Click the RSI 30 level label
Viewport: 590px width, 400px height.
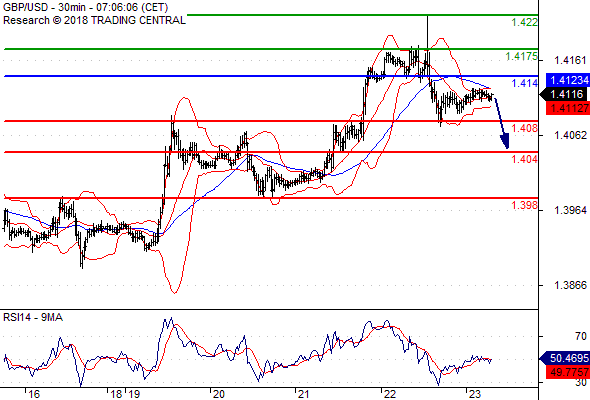tap(581, 382)
